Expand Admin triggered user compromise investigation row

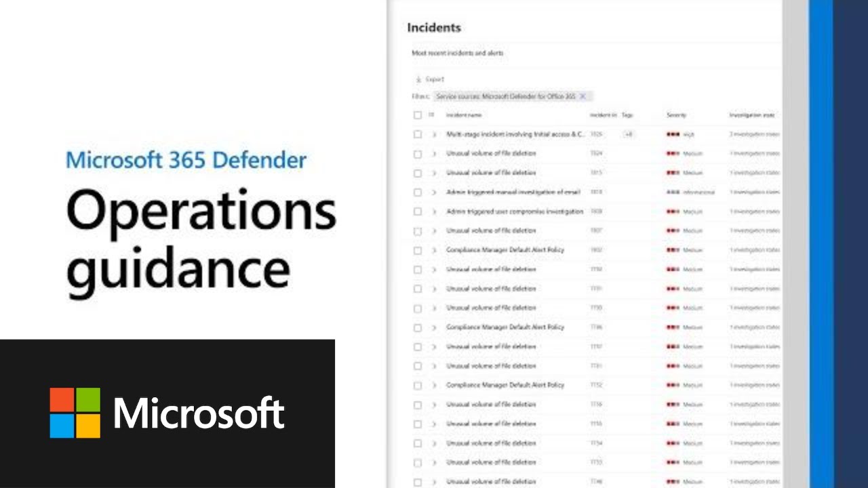coord(434,211)
